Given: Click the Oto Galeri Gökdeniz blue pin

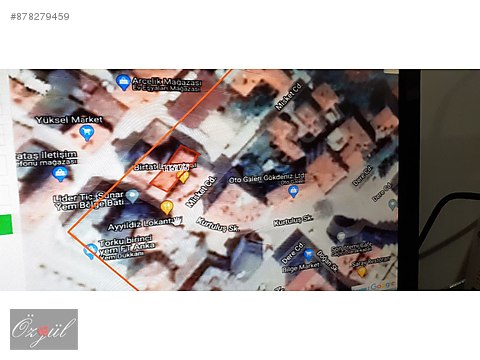Looking at the screenshot, I should [x=293, y=191].
